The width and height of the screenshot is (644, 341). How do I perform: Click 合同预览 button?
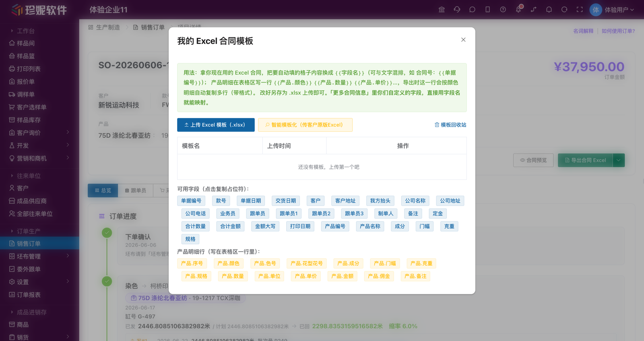coord(533,160)
